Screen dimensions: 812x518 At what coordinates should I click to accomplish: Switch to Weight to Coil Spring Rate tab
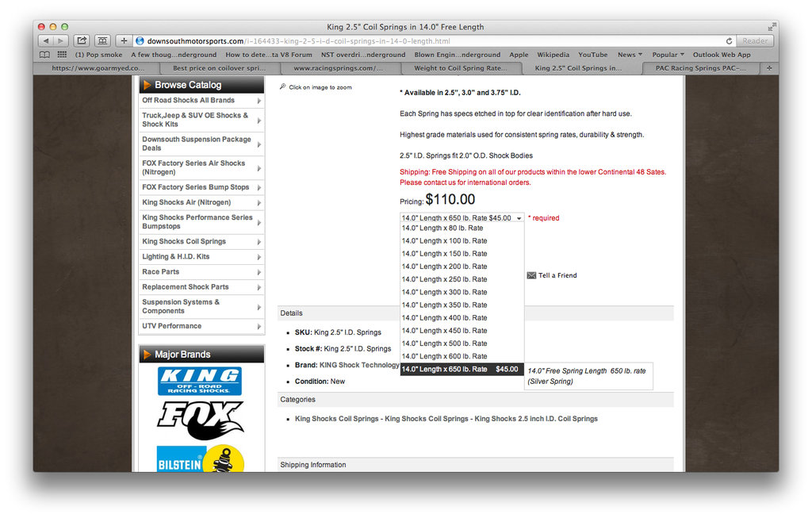coord(461,68)
